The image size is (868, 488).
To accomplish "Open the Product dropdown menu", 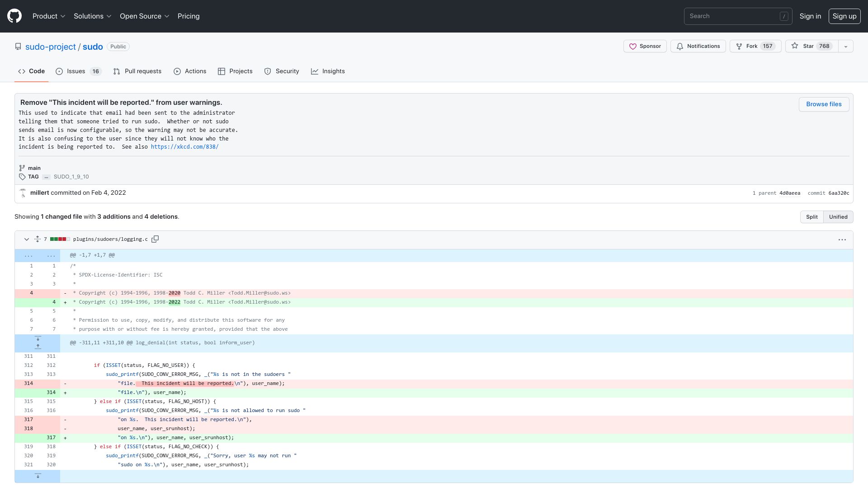I will click(x=49, y=16).
